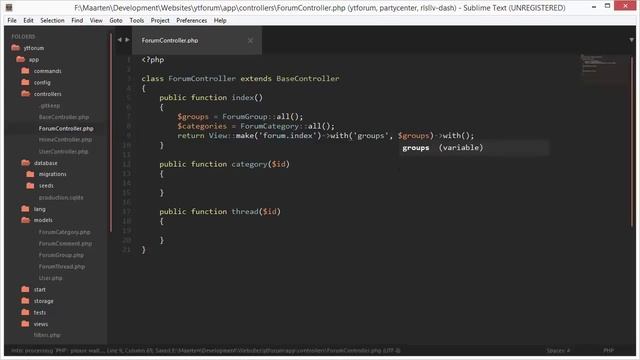Image resolution: width=640 pixels, height=360 pixels.
Task: Click the start folder icon
Action: pyautogui.click(x=25, y=289)
